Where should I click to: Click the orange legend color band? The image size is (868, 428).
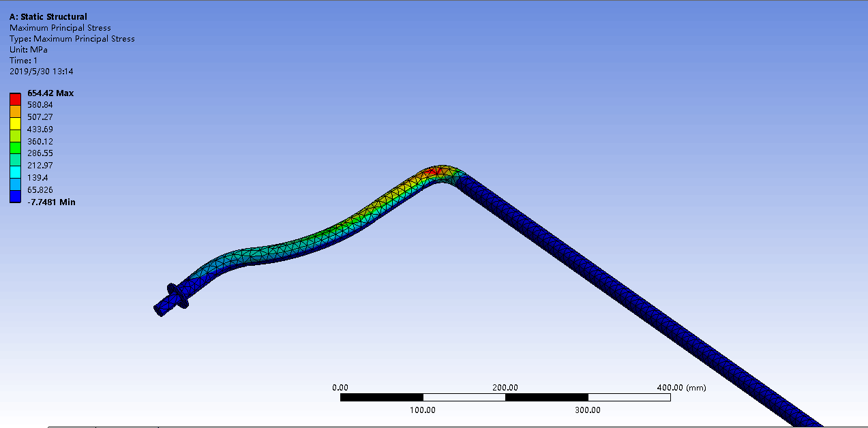[15, 111]
